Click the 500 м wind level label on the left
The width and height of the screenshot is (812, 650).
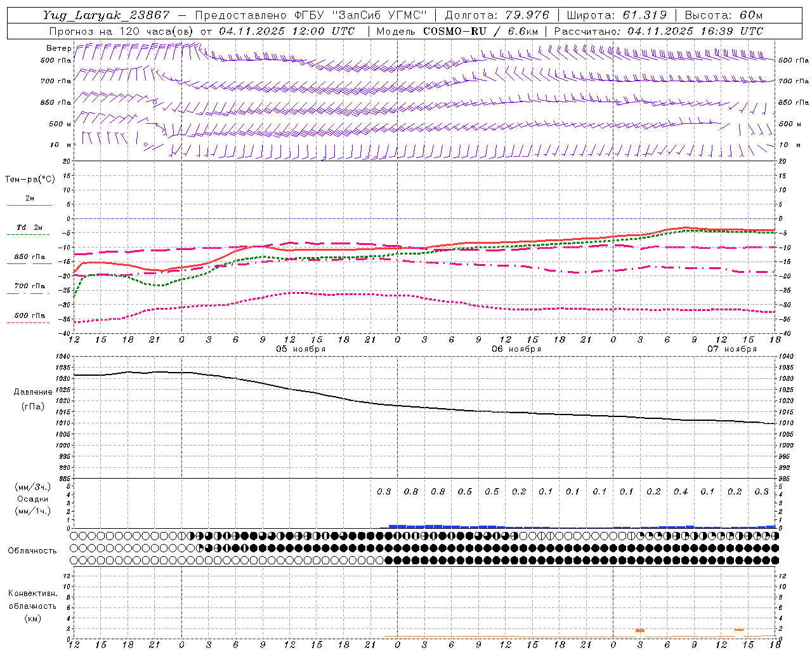click(x=60, y=124)
